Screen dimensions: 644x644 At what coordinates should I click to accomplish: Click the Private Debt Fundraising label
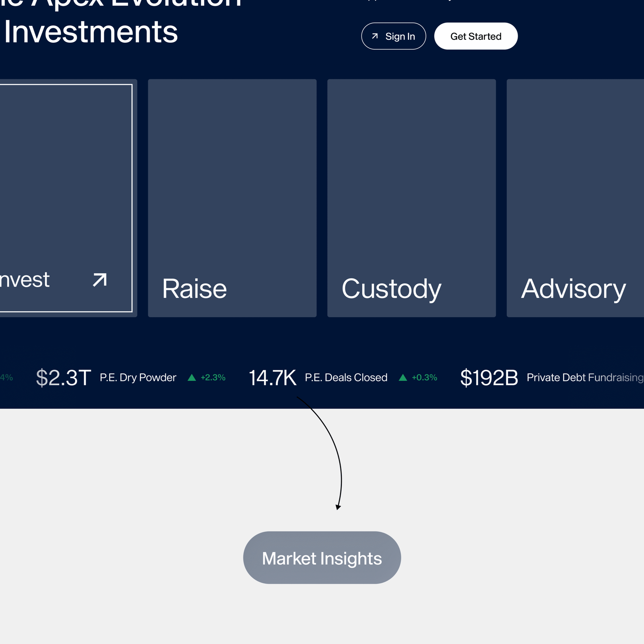tap(584, 378)
